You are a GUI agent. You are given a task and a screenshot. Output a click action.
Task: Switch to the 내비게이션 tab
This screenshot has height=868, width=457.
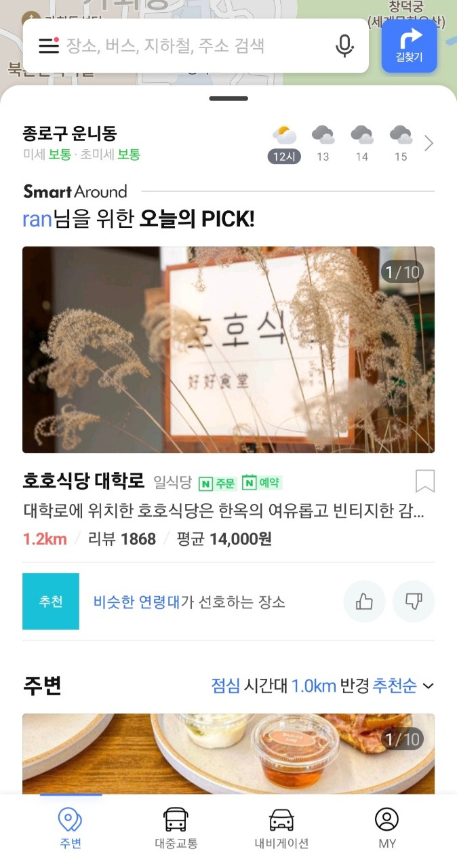281,829
